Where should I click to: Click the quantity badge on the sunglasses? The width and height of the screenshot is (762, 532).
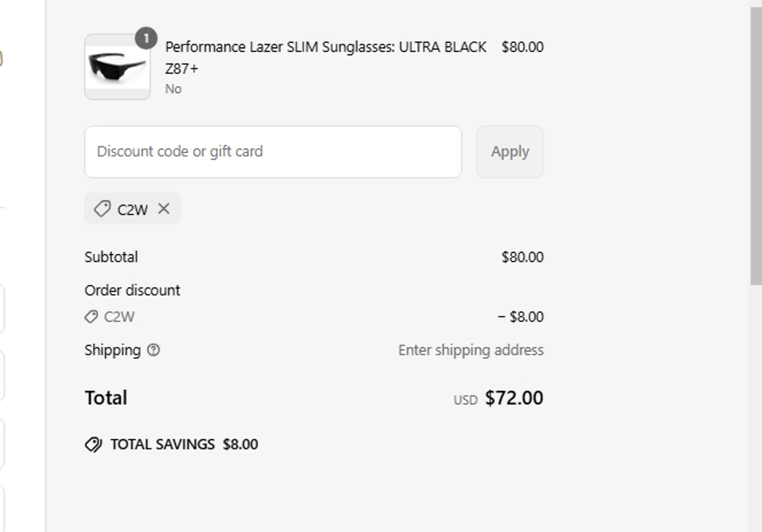146,39
